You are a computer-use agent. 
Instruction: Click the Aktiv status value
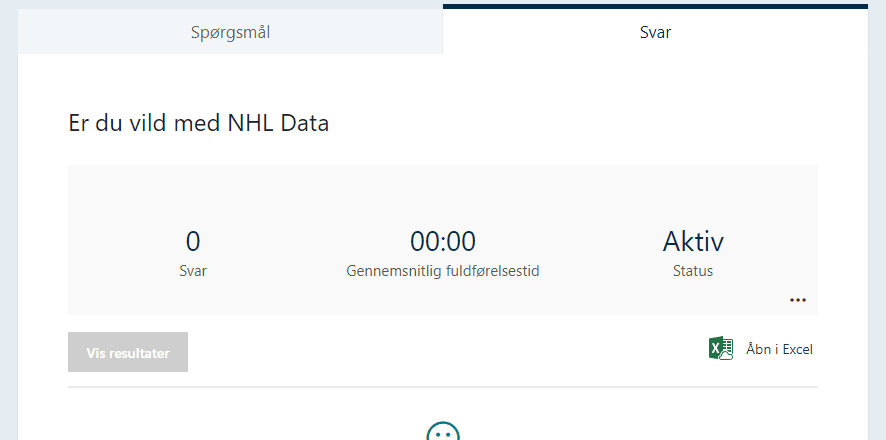pos(693,241)
